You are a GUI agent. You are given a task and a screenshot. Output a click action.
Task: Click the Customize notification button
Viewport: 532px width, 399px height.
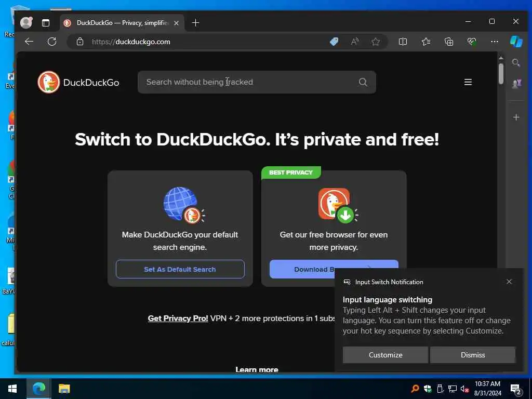pos(385,355)
